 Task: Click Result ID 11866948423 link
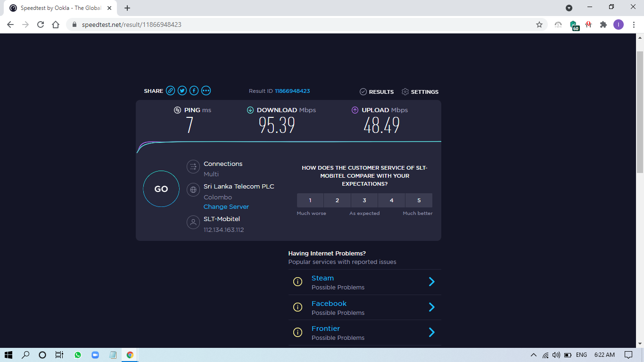(292, 91)
